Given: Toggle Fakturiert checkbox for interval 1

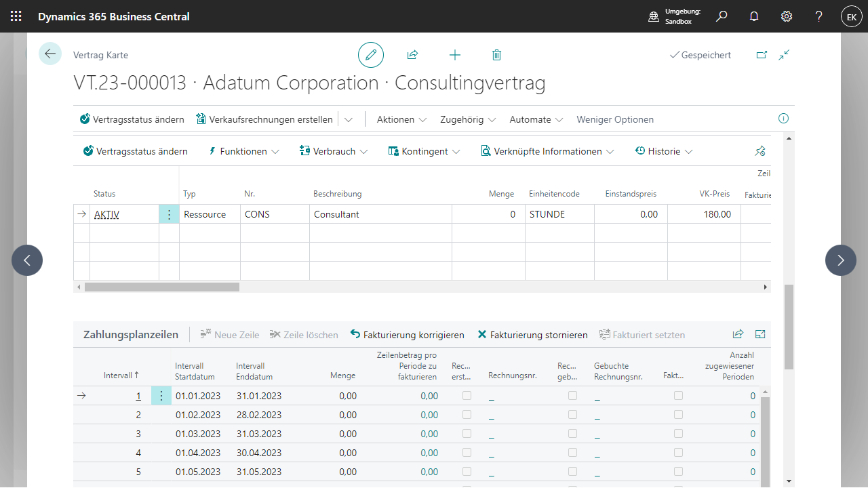Looking at the screenshot, I should [x=678, y=396].
